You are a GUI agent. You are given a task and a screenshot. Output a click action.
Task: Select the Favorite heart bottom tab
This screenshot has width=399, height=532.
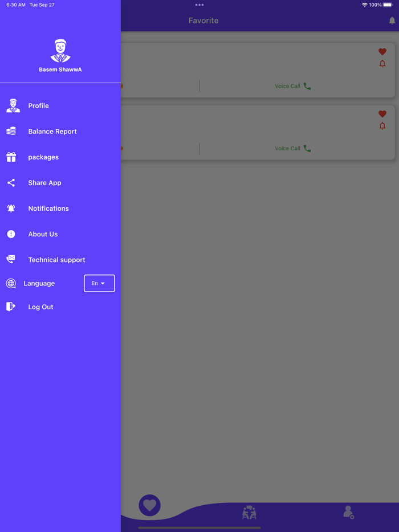coord(150,506)
